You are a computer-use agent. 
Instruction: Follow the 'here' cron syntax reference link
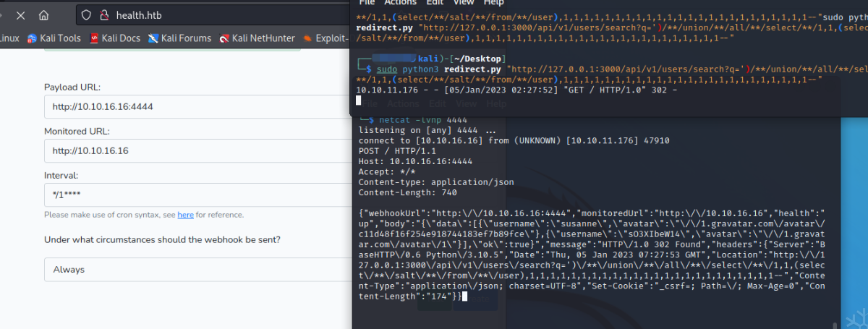tap(185, 215)
